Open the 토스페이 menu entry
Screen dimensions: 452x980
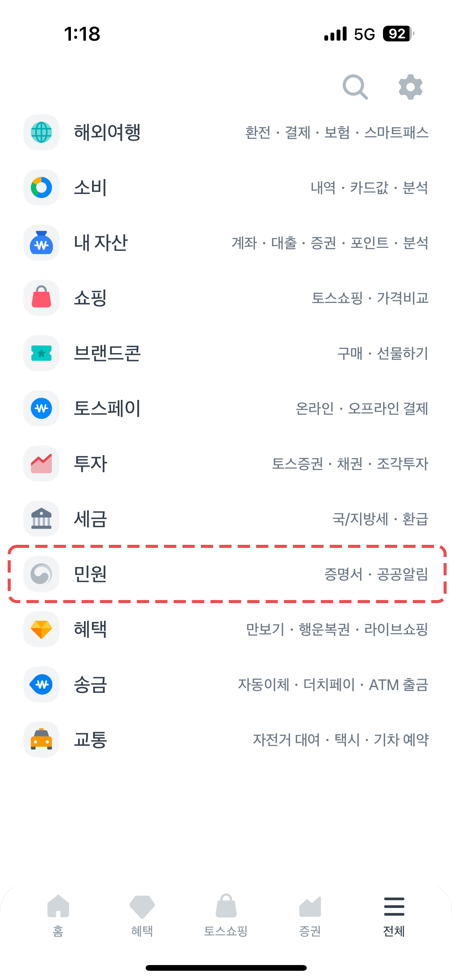[x=107, y=408]
